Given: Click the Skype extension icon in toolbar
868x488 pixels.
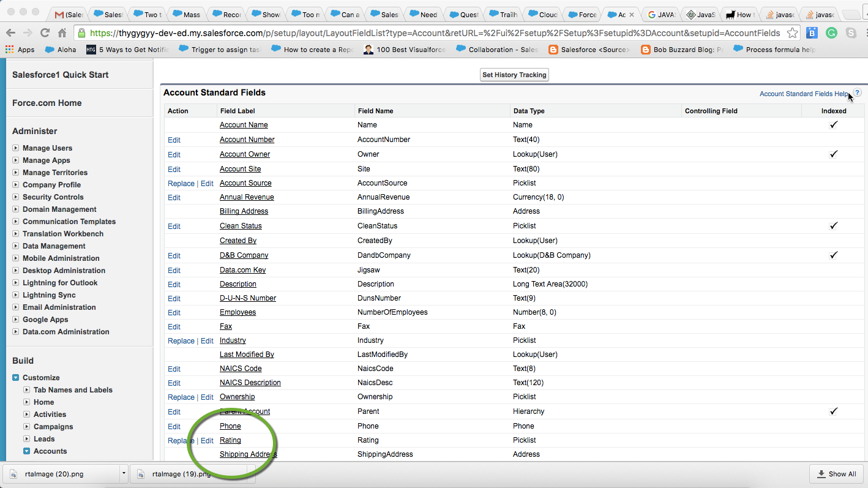Looking at the screenshot, I should point(851,33).
